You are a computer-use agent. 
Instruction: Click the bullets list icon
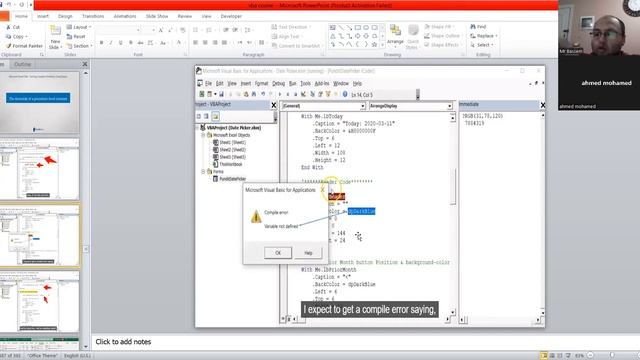click(x=196, y=30)
